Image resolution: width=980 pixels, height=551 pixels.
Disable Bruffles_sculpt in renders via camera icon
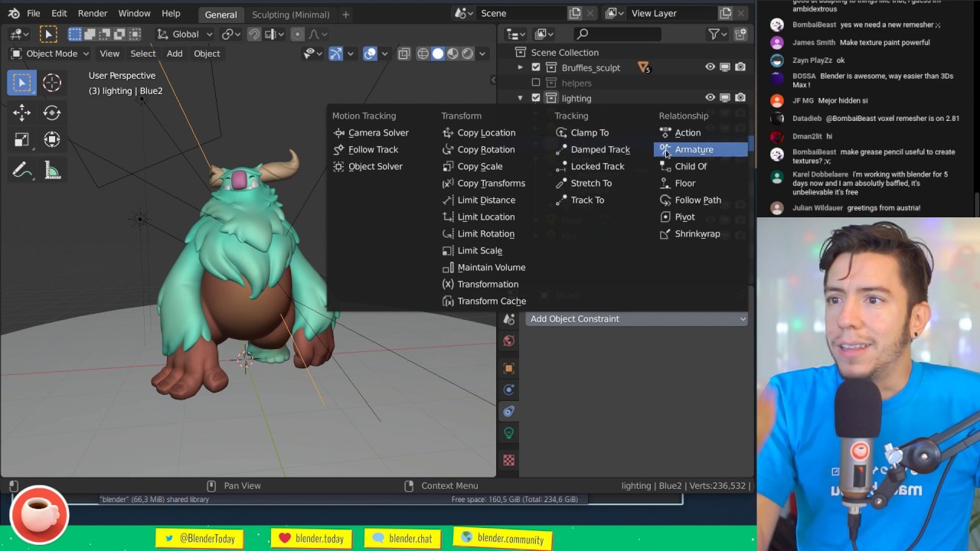[740, 67]
